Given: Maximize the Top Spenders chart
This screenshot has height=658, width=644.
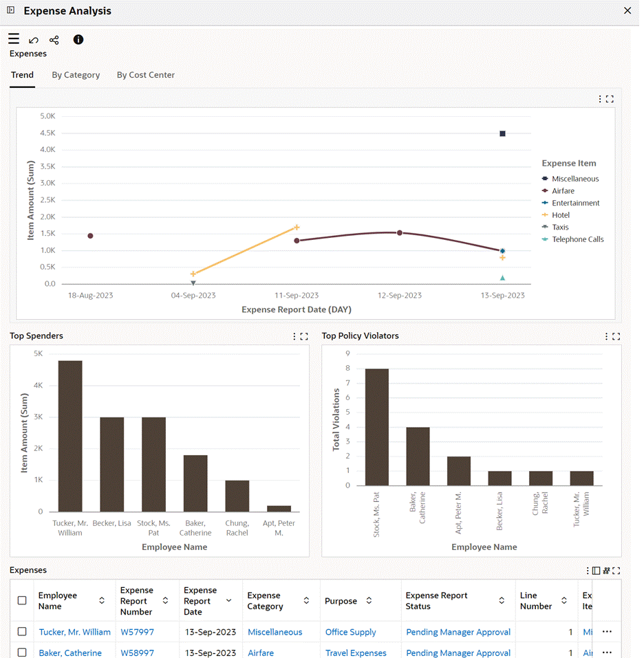Looking at the screenshot, I should tap(304, 336).
